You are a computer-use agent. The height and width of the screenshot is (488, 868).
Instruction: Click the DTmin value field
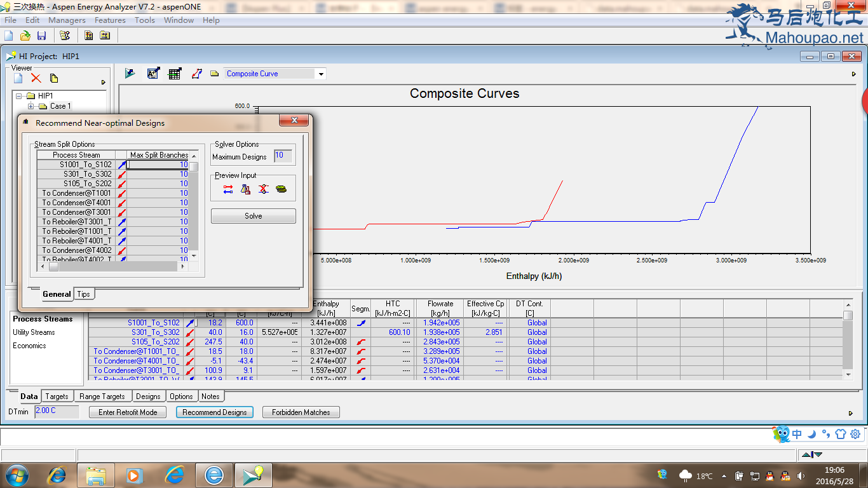(57, 411)
